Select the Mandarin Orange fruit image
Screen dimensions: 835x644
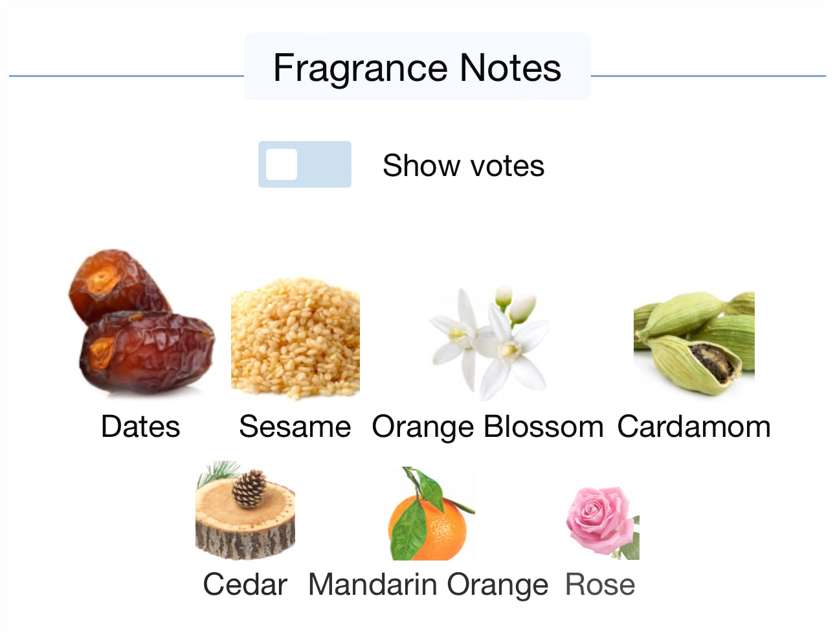coord(428,515)
